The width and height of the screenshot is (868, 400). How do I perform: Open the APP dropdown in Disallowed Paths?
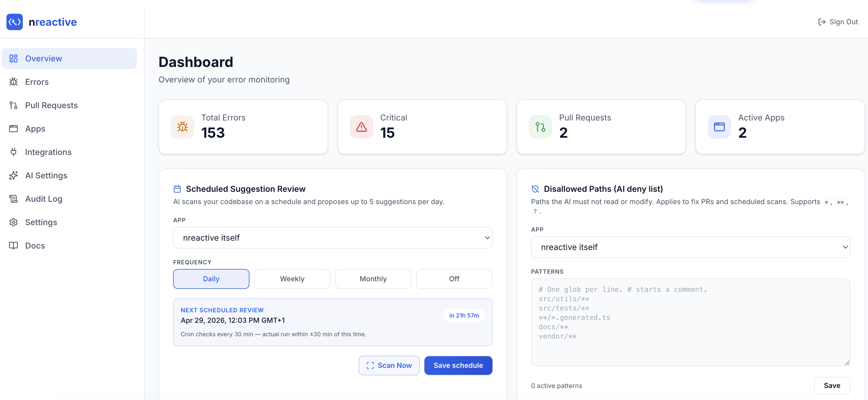(x=690, y=247)
